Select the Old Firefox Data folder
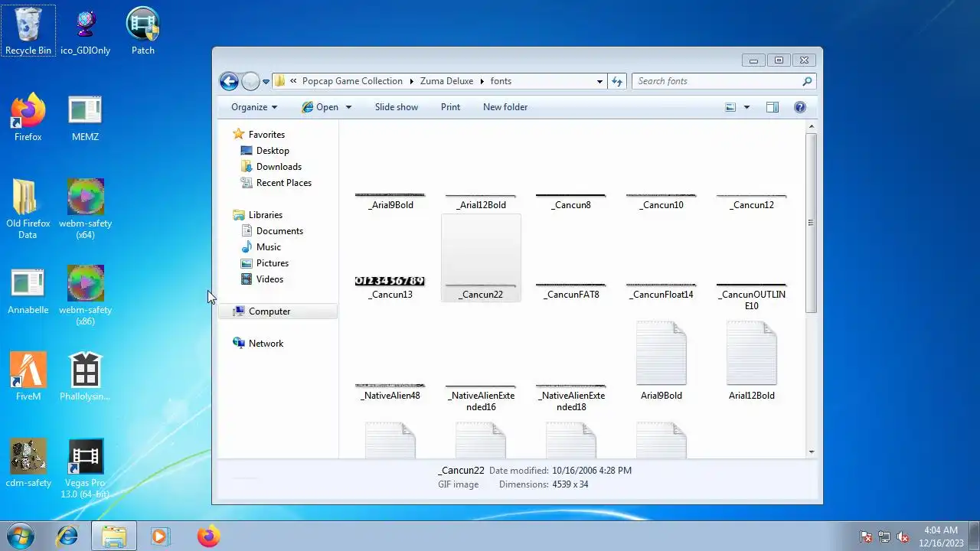The width and height of the screenshot is (980, 551). coord(28,209)
